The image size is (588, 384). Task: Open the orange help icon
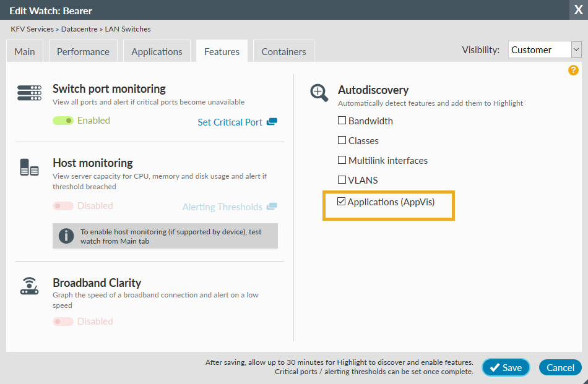coord(573,70)
